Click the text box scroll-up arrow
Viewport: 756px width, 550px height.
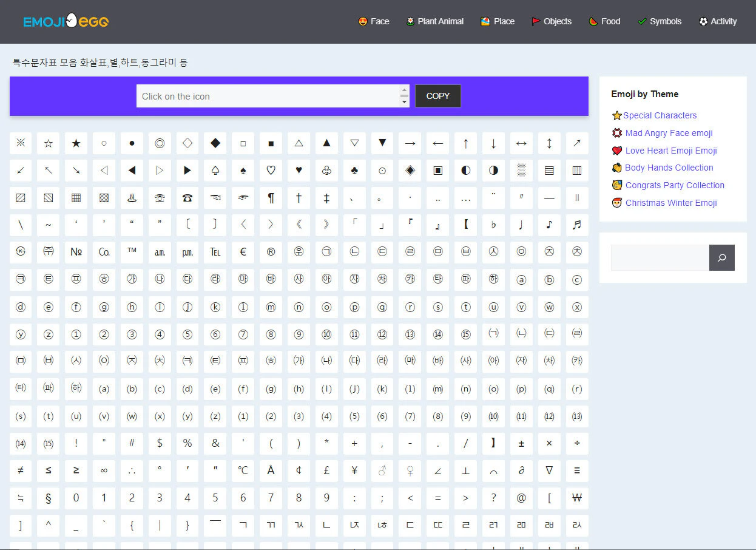(x=405, y=90)
